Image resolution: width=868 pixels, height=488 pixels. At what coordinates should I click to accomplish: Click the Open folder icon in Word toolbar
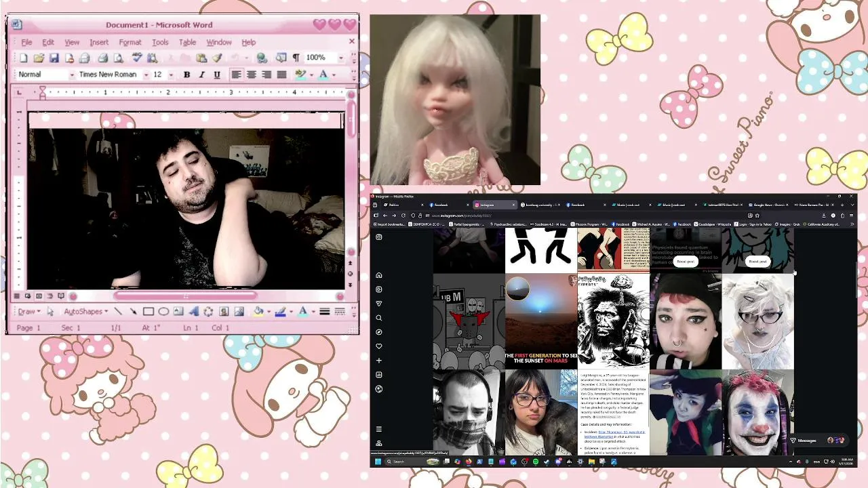[x=39, y=58]
